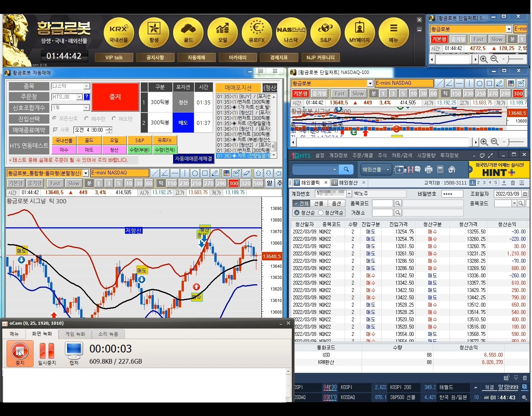The width and height of the screenshot is (532, 416).
Task: Open the 항생 market icon
Action: pyautogui.click(x=153, y=33)
